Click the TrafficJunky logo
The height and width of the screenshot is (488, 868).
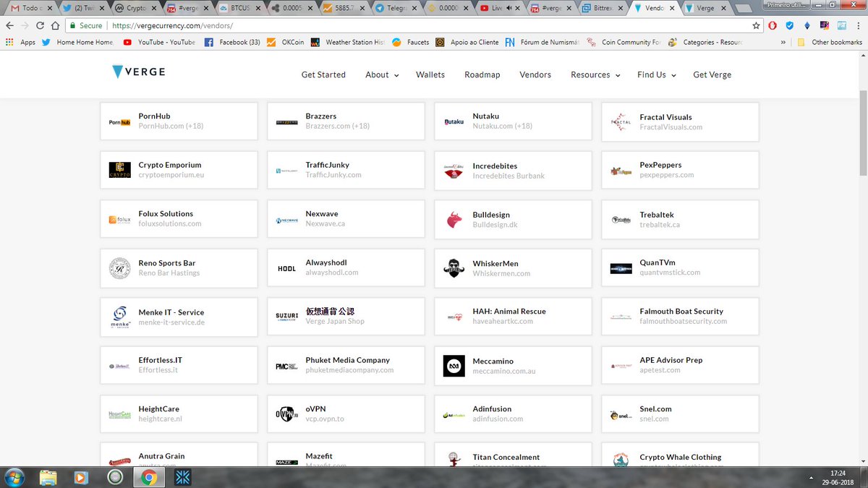(286, 171)
